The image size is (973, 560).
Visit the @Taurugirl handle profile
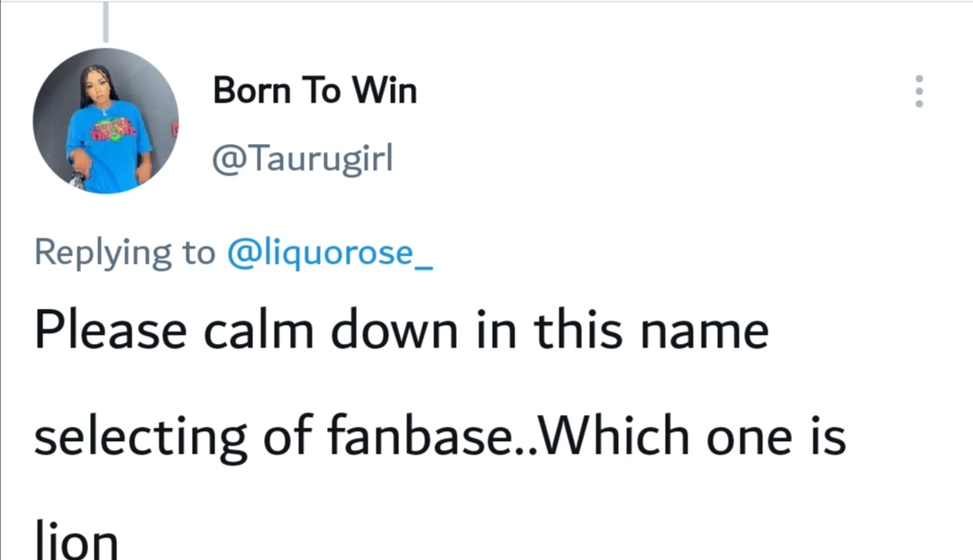[302, 161]
